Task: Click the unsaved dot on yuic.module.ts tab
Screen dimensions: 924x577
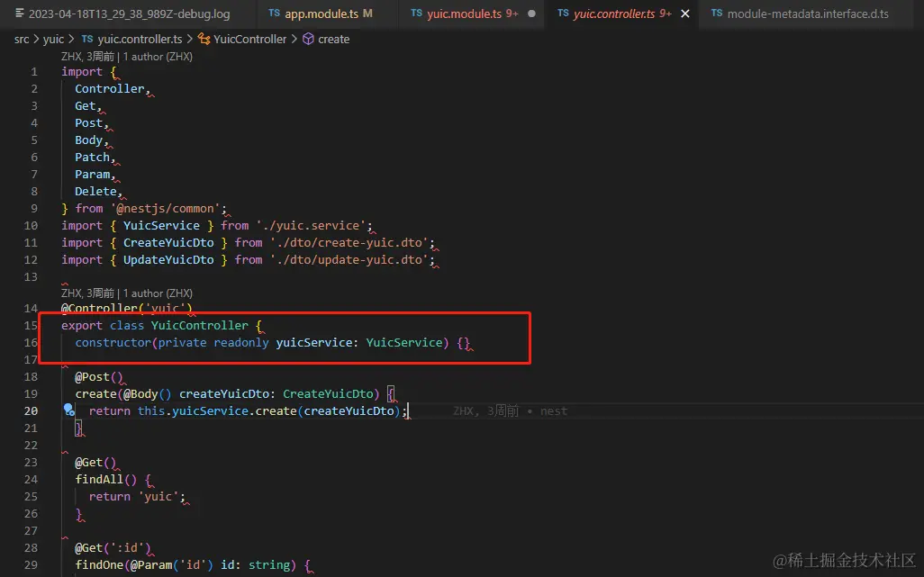Action: click(531, 14)
